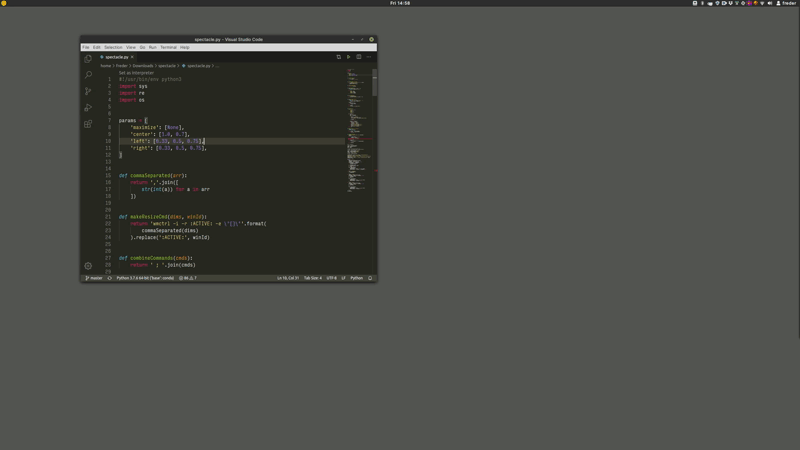The height and width of the screenshot is (450, 800).
Task: Click the Synchronize Changes icon in status bar
Action: (110, 278)
